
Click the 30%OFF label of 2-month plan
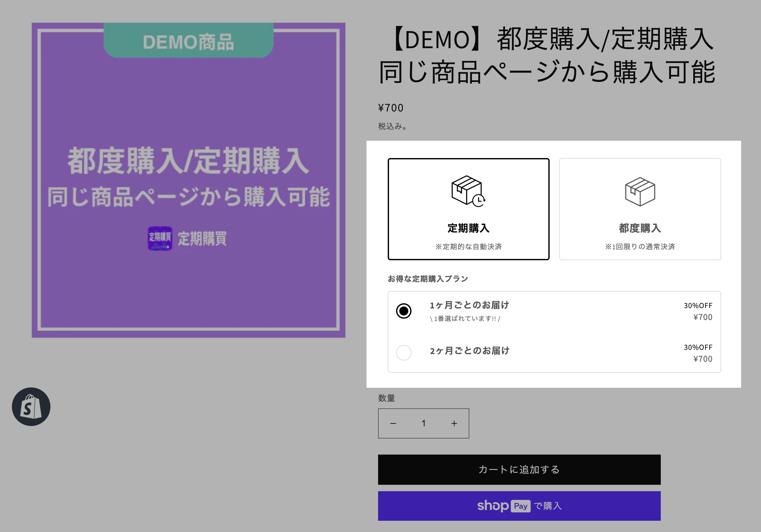pyautogui.click(x=698, y=347)
